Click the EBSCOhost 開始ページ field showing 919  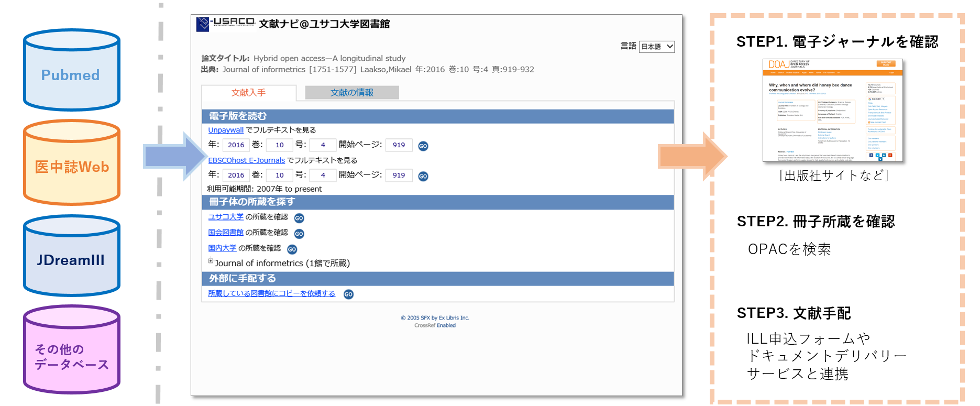[399, 175]
